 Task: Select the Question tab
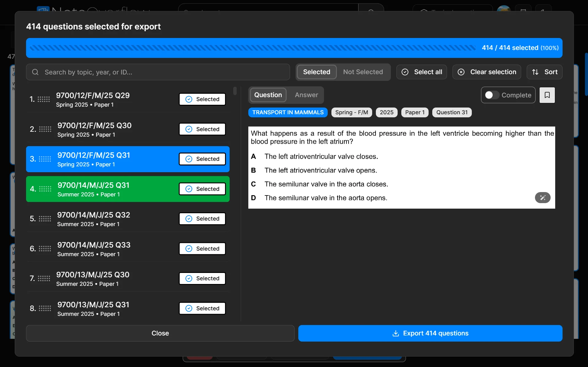pos(268,95)
